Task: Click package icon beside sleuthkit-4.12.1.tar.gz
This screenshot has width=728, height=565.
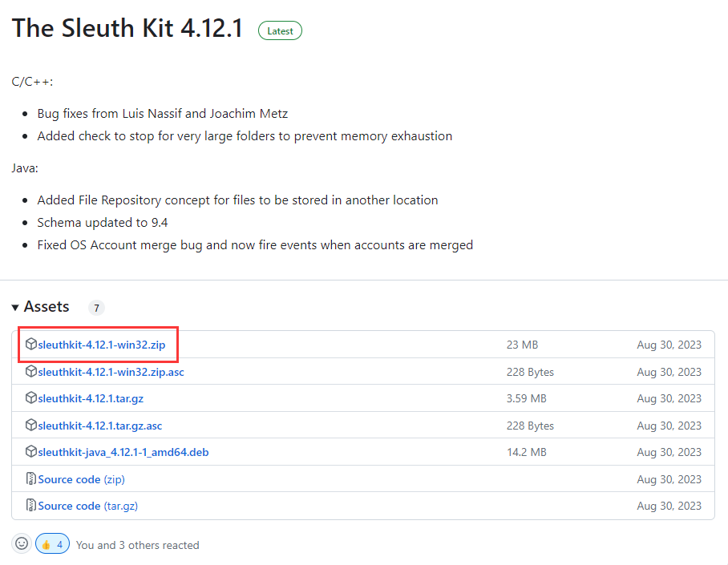Action: 31,398
